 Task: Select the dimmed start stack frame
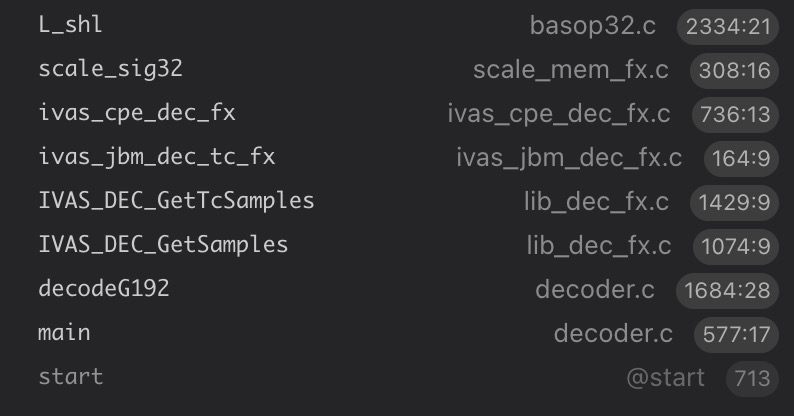pos(70,377)
